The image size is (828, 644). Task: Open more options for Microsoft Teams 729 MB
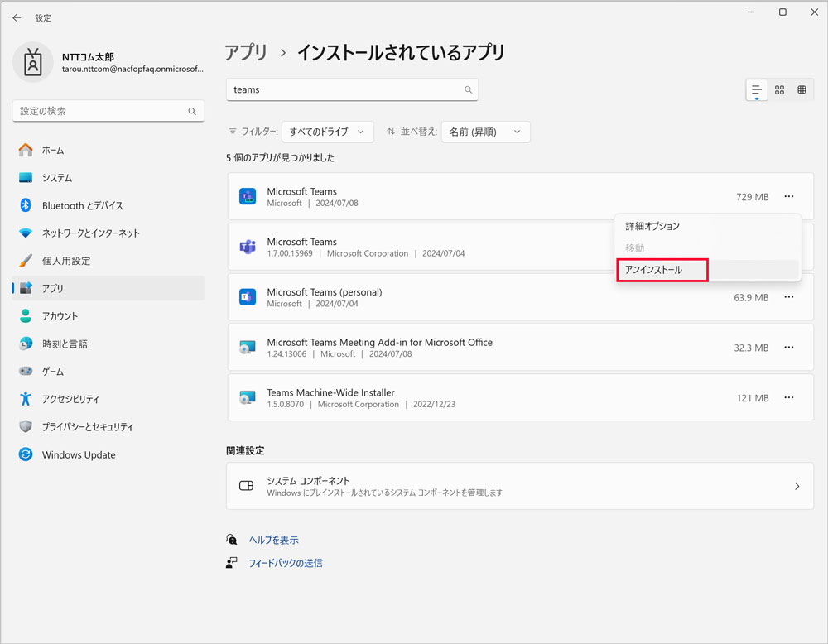coord(789,196)
